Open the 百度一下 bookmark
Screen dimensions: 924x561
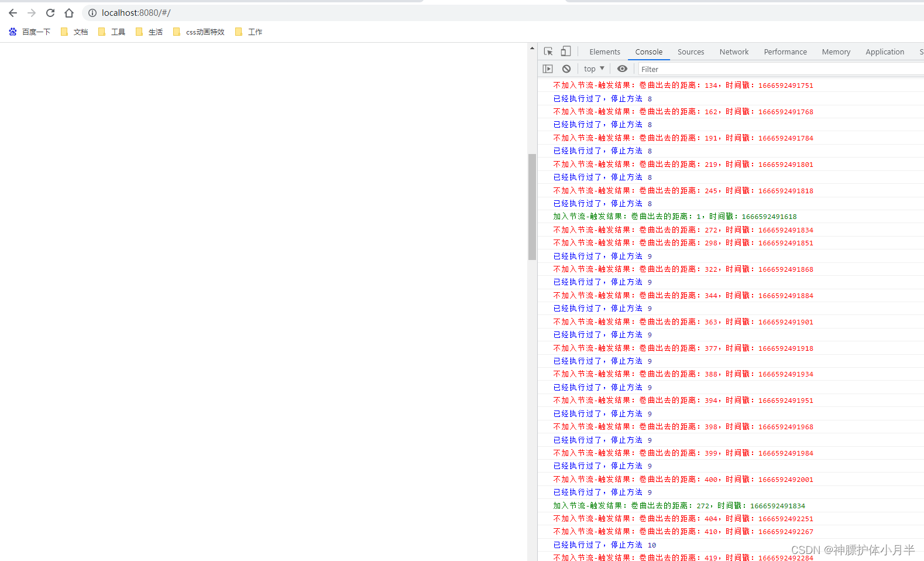click(29, 32)
